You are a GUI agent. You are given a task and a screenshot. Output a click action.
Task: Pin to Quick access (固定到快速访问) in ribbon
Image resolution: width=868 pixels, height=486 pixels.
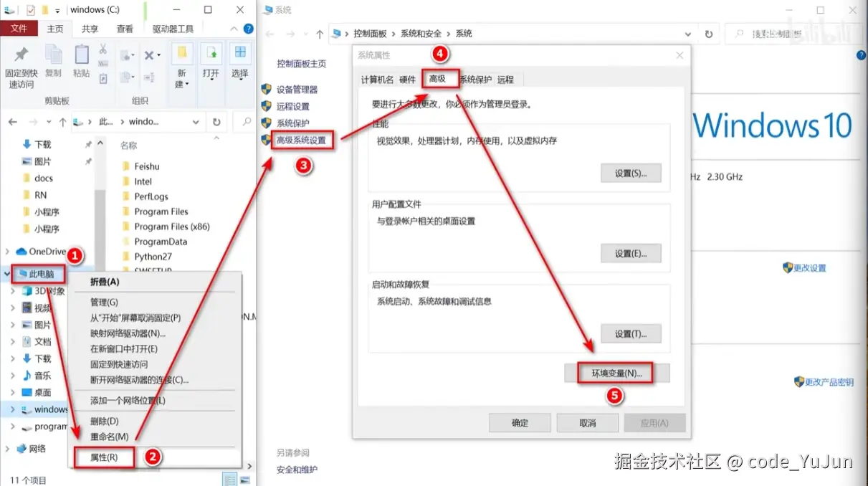(x=22, y=67)
